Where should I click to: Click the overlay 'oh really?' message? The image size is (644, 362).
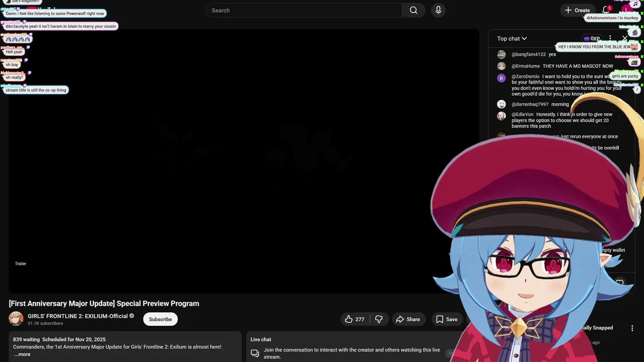pyautogui.click(x=15, y=77)
